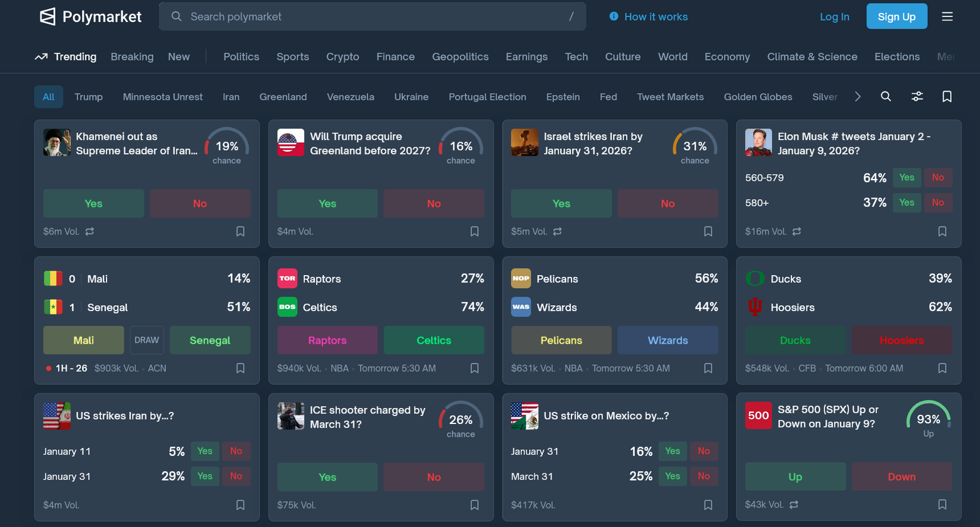Open the hamburger menu icon
The width and height of the screenshot is (980, 527).
click(x=947, y=17)
